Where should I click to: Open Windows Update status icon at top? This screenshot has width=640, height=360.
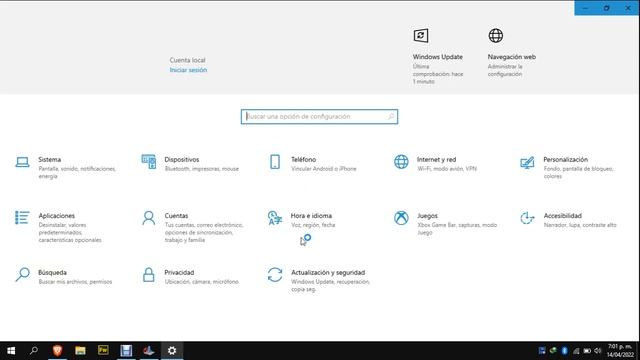(x=420, y=36)
